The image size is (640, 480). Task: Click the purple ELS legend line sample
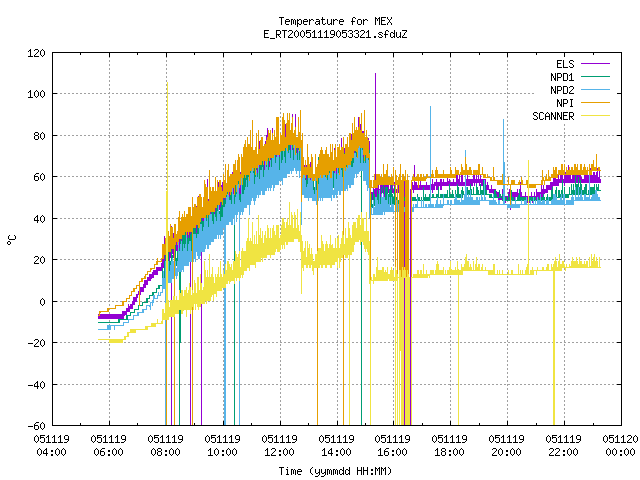pyautogui.click(x=596, y=64)
